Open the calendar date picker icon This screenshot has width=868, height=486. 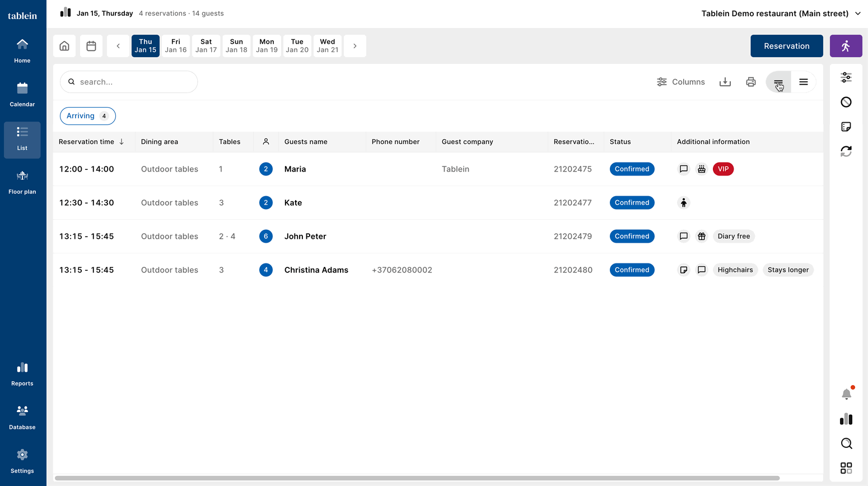coord(91,46)
